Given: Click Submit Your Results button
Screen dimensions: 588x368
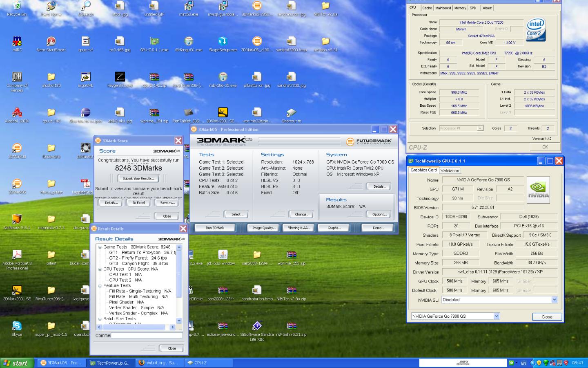Looking at the screenshot, I should tap(138, 178).
